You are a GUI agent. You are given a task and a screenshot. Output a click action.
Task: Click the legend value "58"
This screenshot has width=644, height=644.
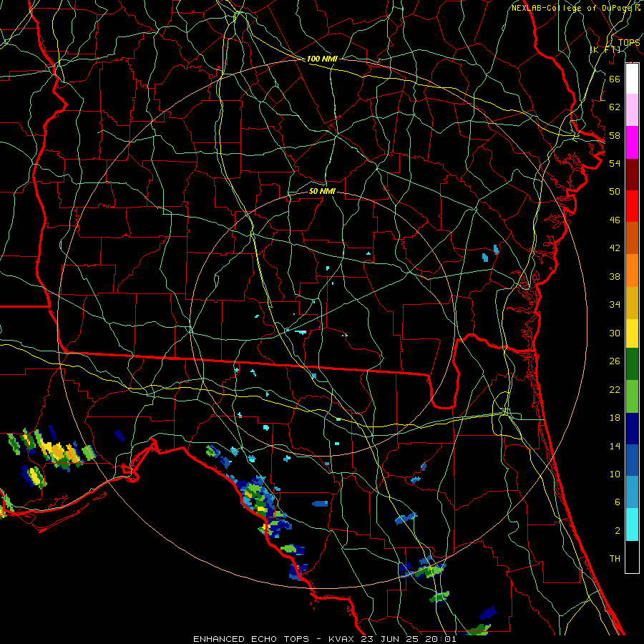615,135
